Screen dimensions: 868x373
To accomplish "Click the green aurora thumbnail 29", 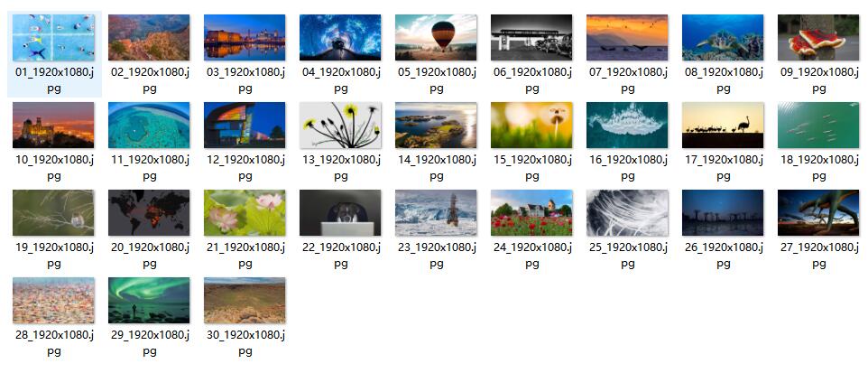I will (149, 301).
